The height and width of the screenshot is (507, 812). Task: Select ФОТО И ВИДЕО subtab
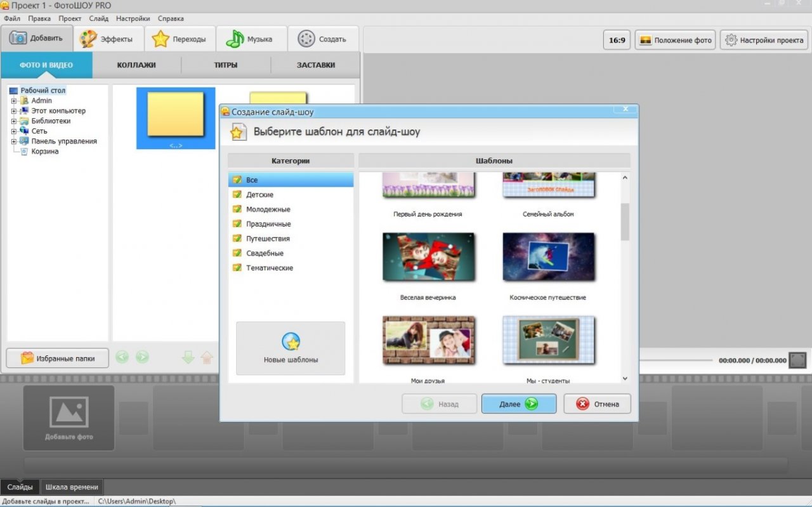[x=46, y=65]
